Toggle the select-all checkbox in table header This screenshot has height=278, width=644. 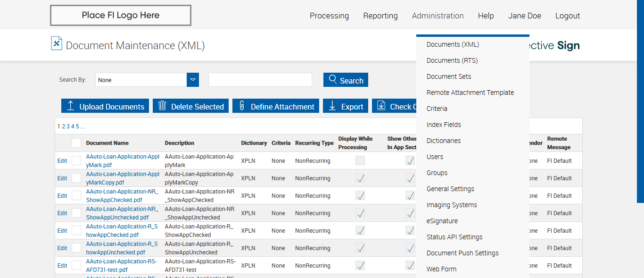[x=76, y=143]
